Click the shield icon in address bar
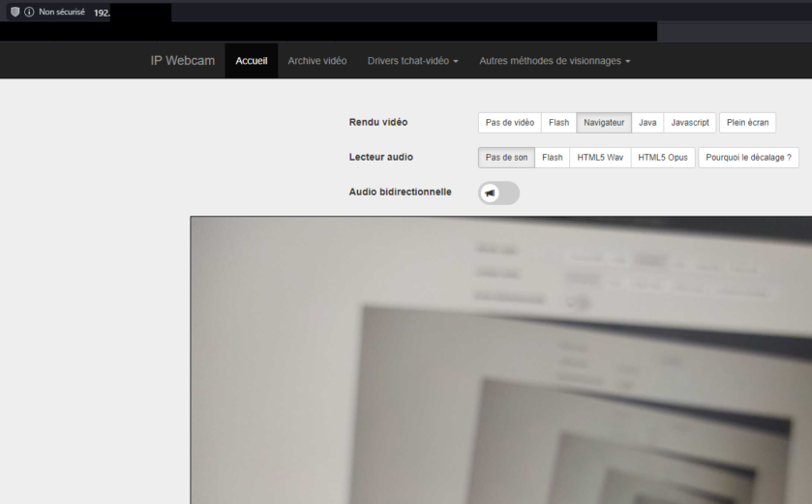Image resolution: width=812 pixels, height=504 pixels. [x=15, y=12]
